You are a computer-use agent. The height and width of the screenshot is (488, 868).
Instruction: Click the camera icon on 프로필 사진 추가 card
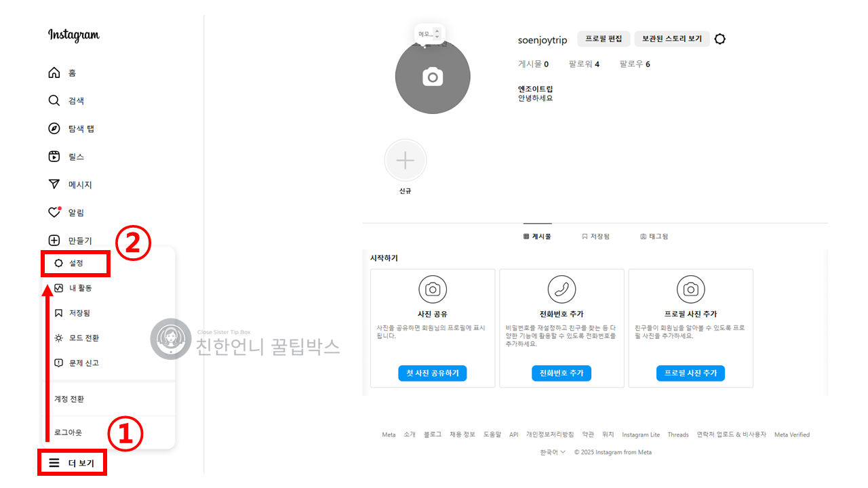(690, 289)
